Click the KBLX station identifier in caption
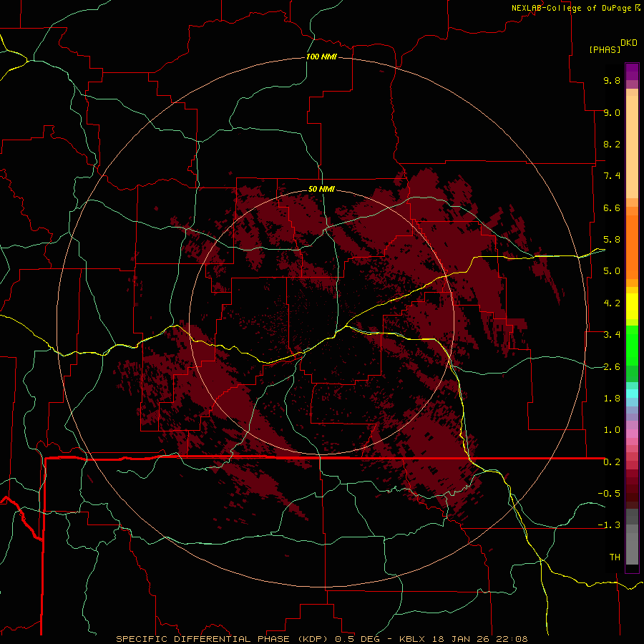 pyautogui.click(x=411, y=639)
